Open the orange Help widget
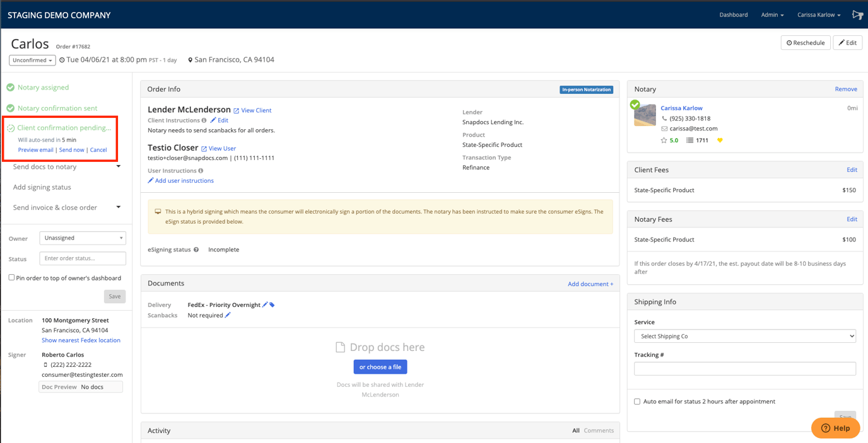The width and height of the screenshot is (868, 443). click(835, 428)
